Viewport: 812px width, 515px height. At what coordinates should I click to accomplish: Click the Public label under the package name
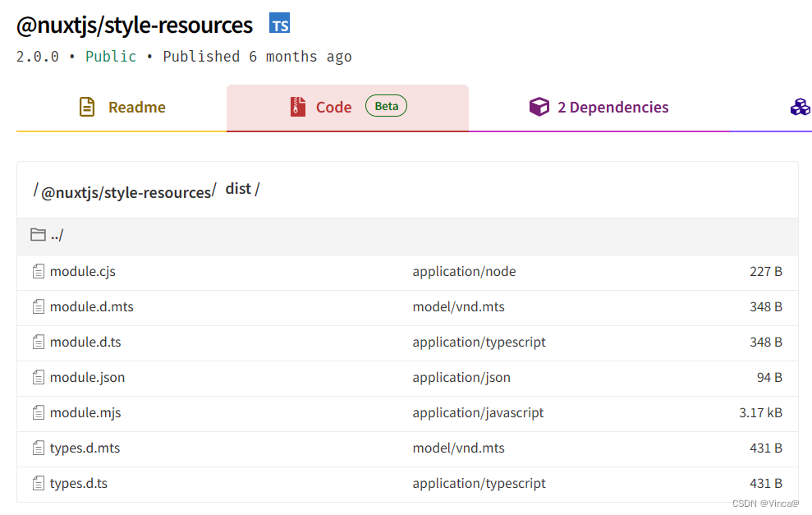coord(111,56)
